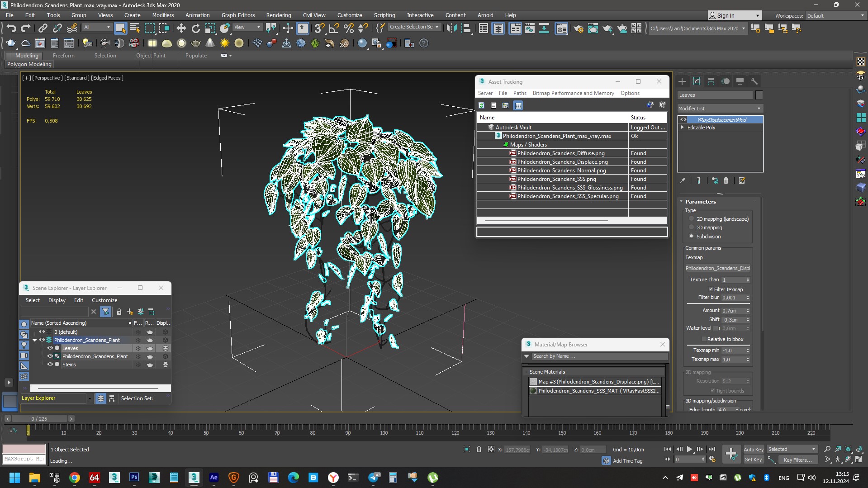Open the Hierarchy panel tab
Image resolution: width=868 pixels, height=488 pixels.
[711, 81]
